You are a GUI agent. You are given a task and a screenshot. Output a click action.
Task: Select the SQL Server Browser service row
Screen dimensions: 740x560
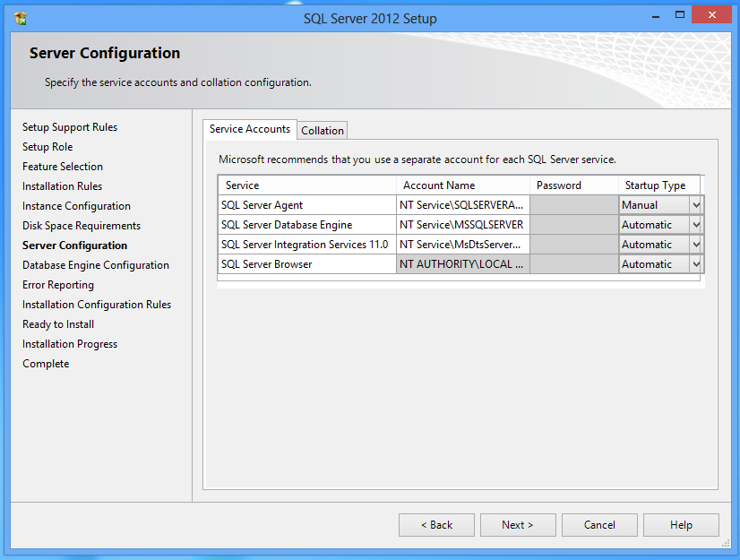pyautogui.click(x=307, y=264)
